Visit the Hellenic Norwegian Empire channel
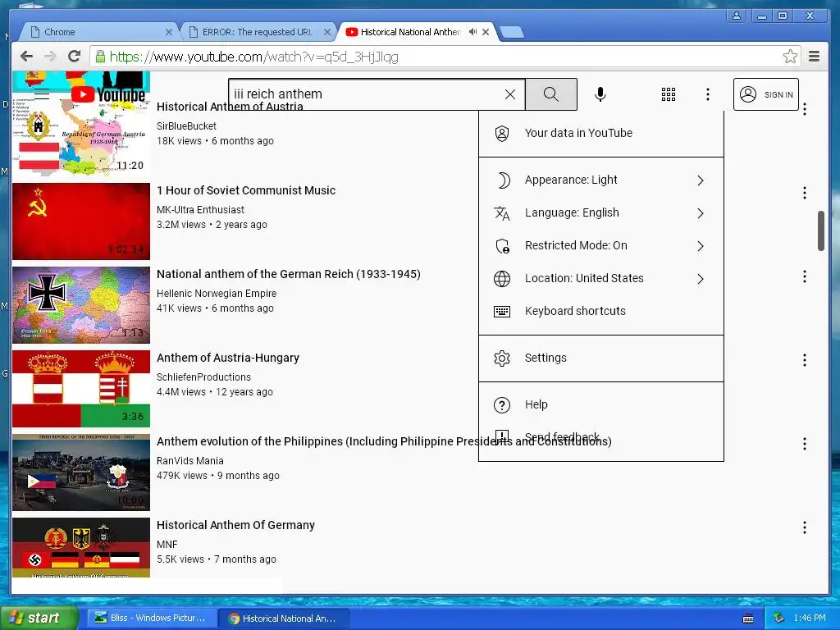Viewport: 840px width, 630px height. coord(217,293)
